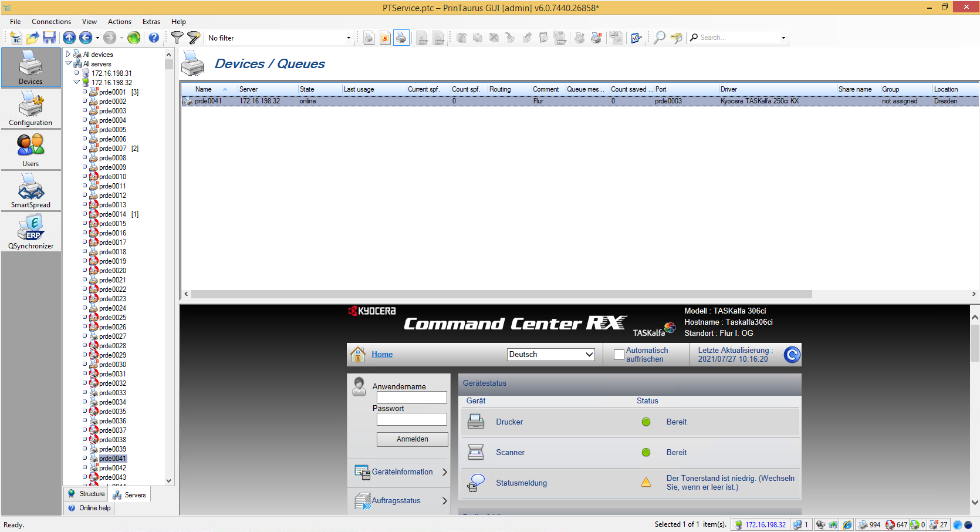Click the Passwort input field
Image resolution: width=980 pixels, height=532 pixels.
point(411,419)
